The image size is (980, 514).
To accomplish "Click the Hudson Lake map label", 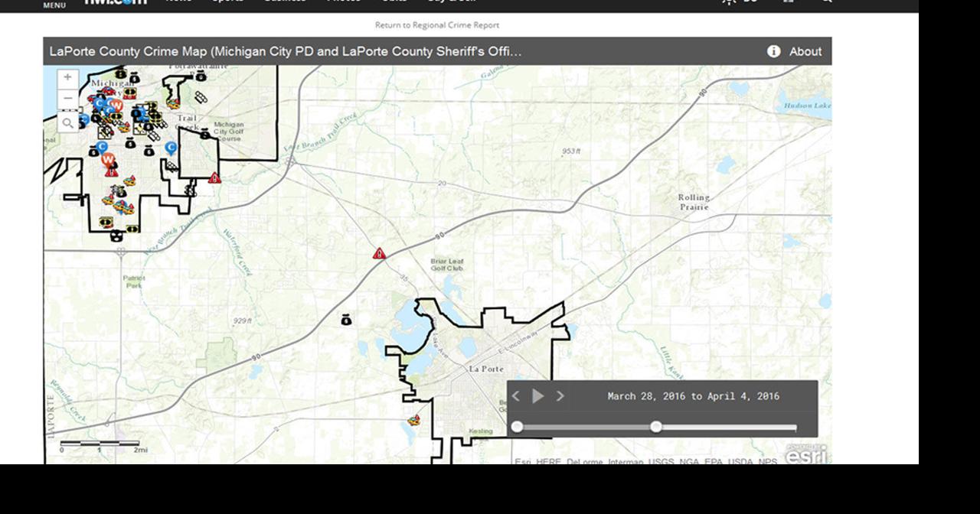I will [807, 105].
